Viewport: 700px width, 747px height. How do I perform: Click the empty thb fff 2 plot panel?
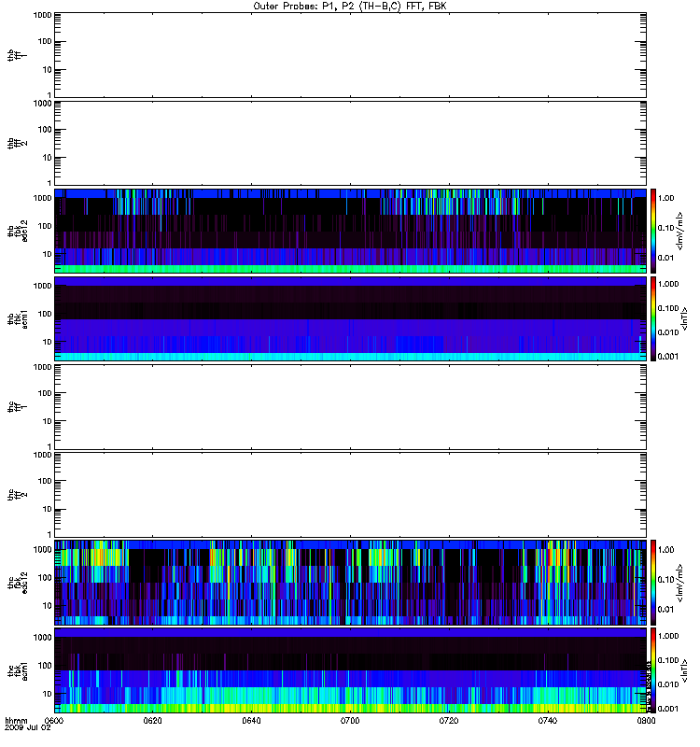point(350,144)
